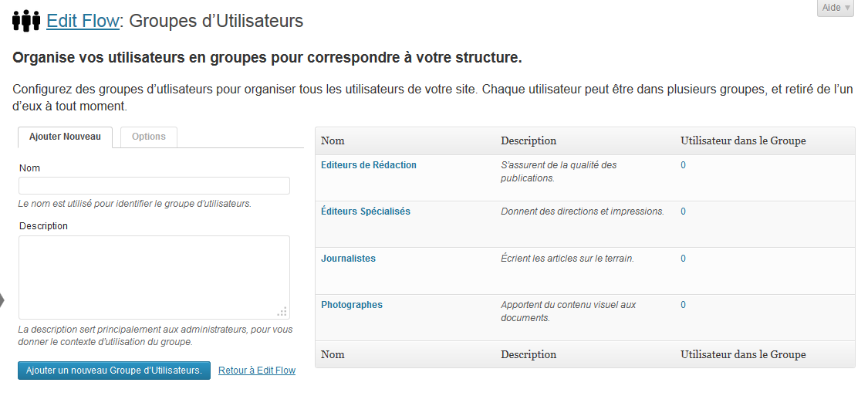Click user count for Editeurs de Rédaction

coord(683,165)
